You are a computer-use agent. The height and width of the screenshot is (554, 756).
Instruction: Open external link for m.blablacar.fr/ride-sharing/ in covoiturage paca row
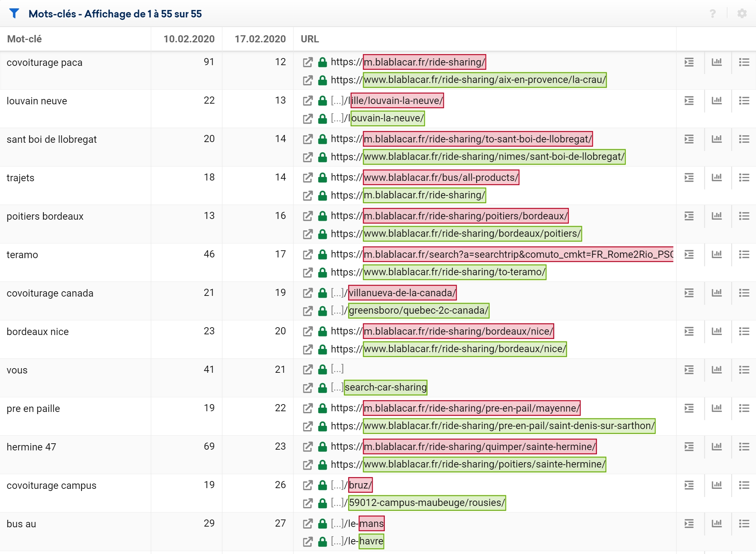pyautogui.click(x=308, y=62)
